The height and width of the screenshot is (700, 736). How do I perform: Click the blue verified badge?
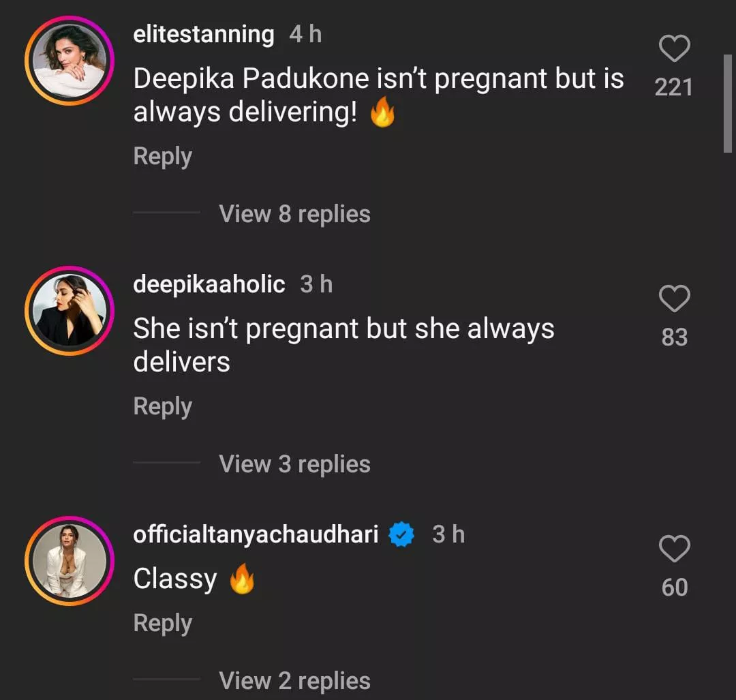(x=402, y=535)
